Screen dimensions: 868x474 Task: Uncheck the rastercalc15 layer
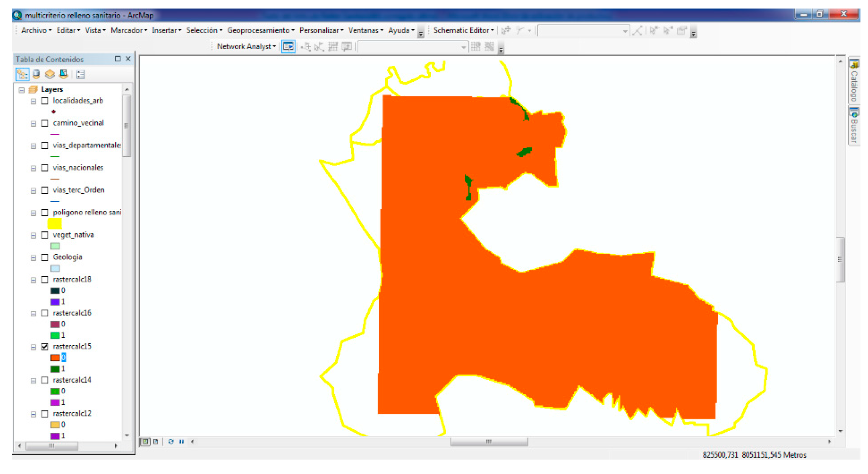45,346
